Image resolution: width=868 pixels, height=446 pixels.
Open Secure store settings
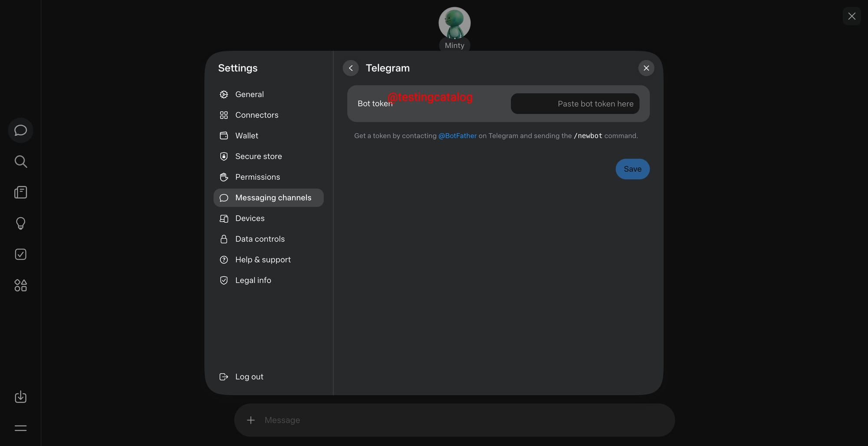coord(269,156)
